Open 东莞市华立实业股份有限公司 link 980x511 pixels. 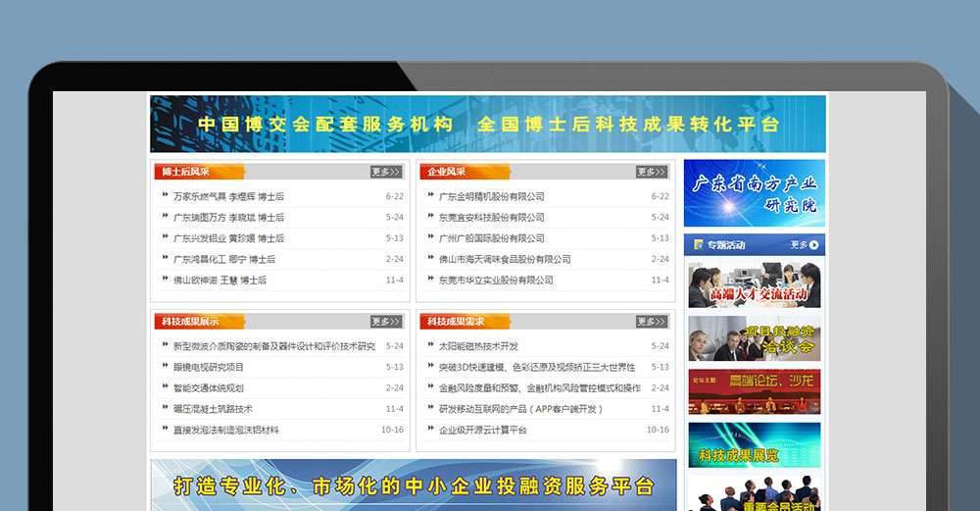click(496, 281)
